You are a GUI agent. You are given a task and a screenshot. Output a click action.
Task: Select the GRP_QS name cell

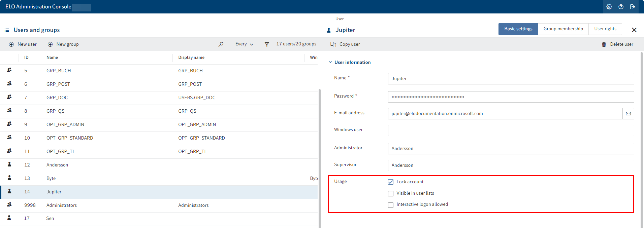pyautogui.click(x=55, y=111)
